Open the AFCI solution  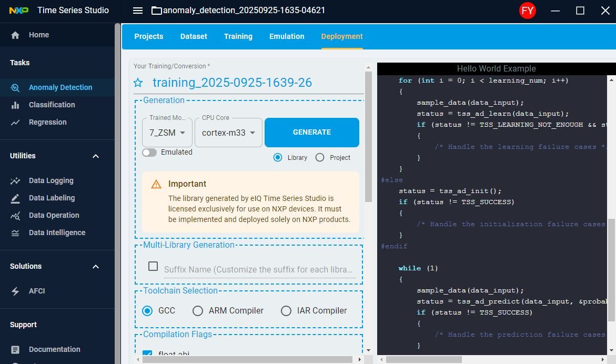[57, 291]
